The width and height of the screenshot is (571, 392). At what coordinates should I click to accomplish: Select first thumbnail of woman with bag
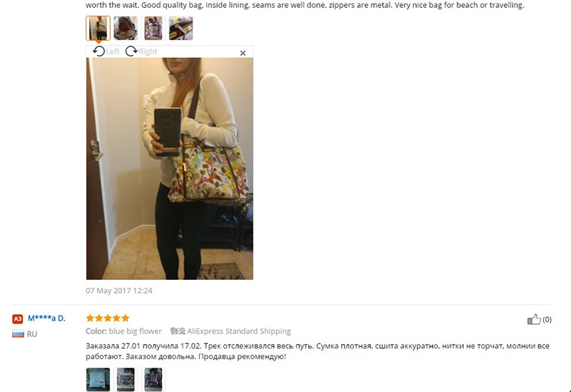pos(98,28)
